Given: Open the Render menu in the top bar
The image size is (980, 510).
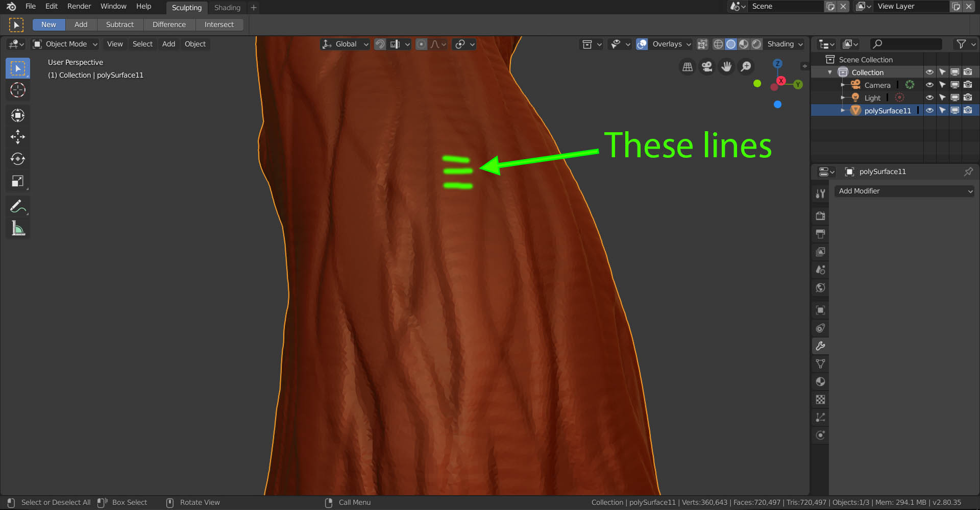Looking at the screenshot, I should pos(79,6).
